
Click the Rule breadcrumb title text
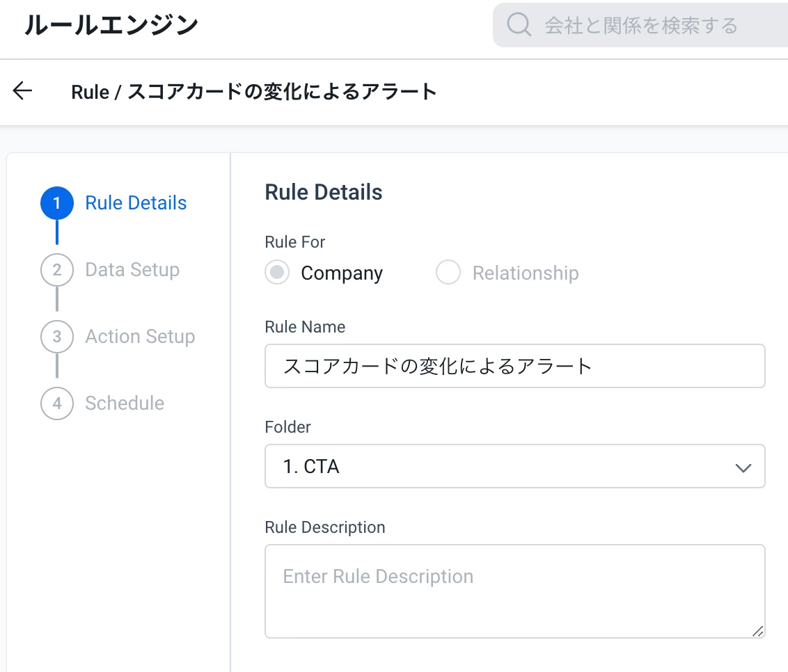tap(254, 92)
